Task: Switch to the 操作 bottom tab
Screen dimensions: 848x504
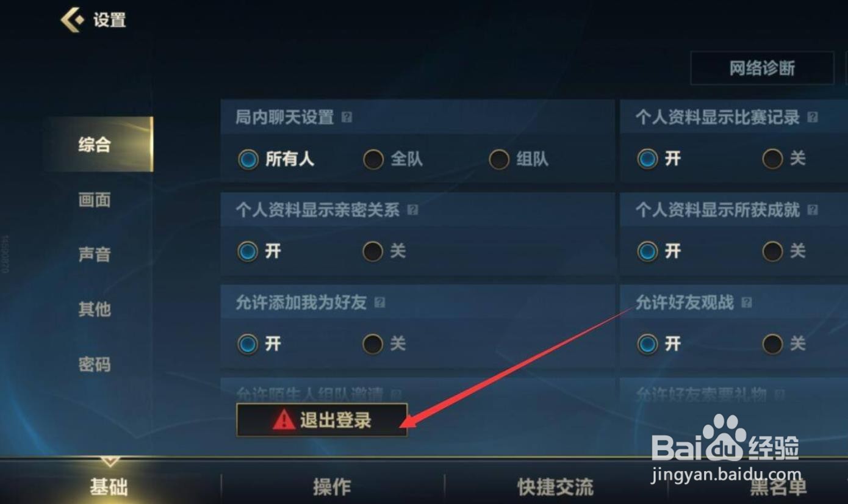Action: point(332,487)
